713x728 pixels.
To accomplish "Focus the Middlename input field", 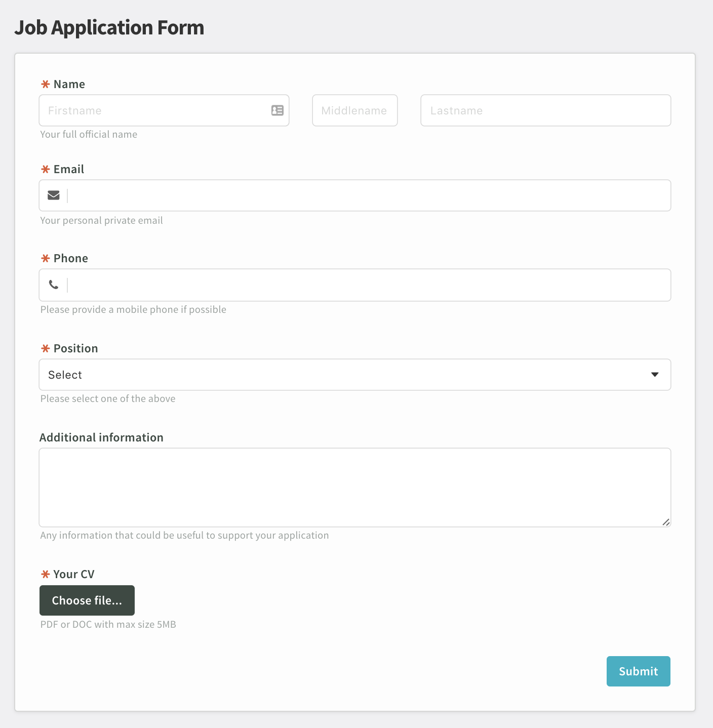I will pos(355,110).
